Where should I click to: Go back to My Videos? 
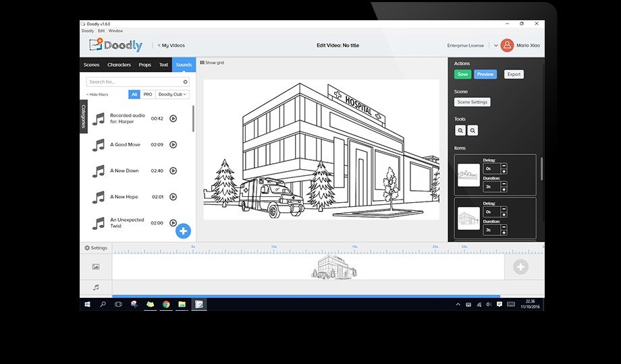171,46
